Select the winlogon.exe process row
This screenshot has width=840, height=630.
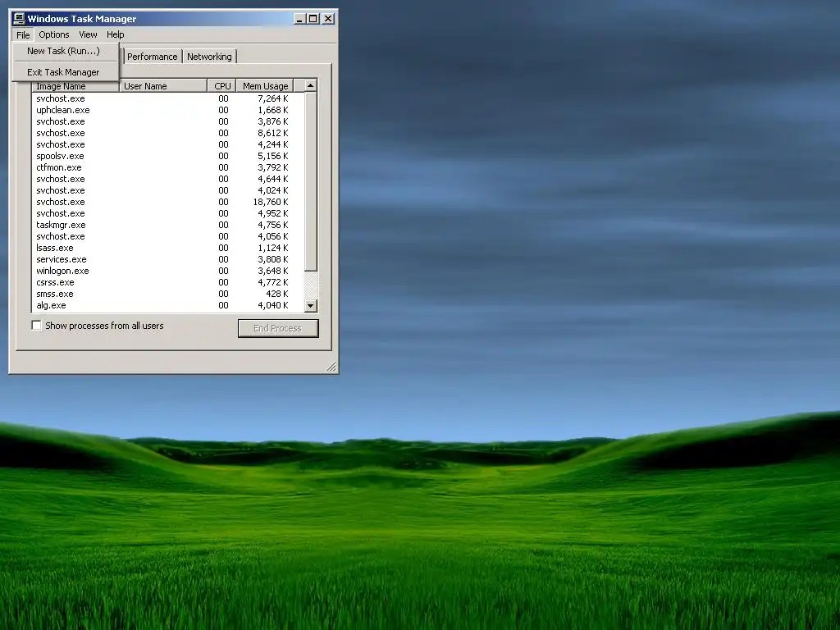(167, 271)
